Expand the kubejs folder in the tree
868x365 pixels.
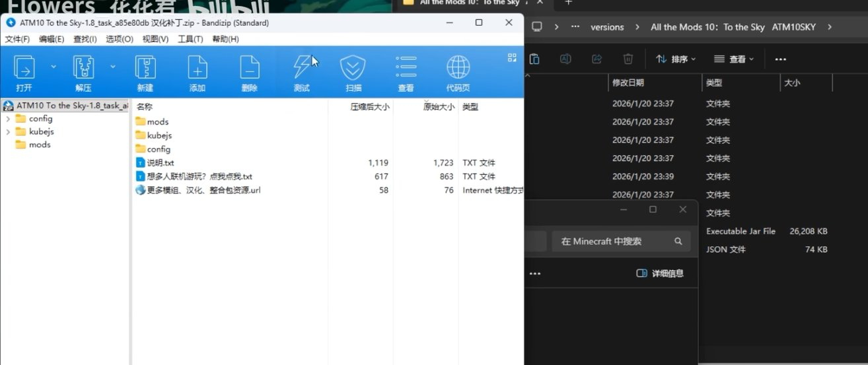click(8, 132)
